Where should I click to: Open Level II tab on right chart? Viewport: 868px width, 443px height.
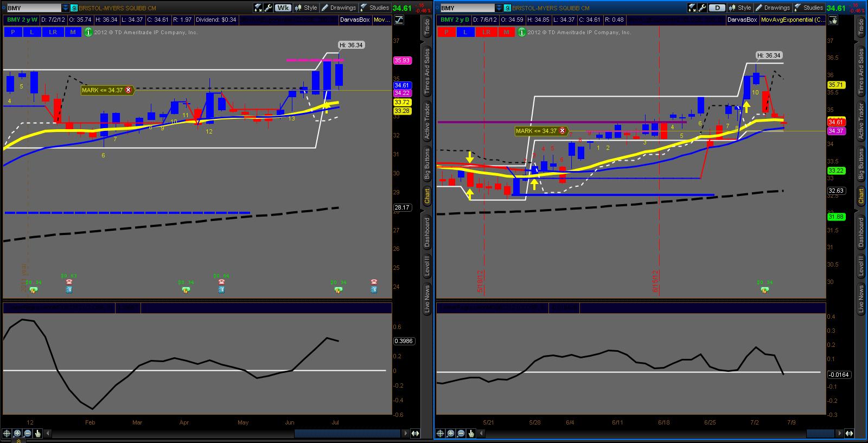861,265
